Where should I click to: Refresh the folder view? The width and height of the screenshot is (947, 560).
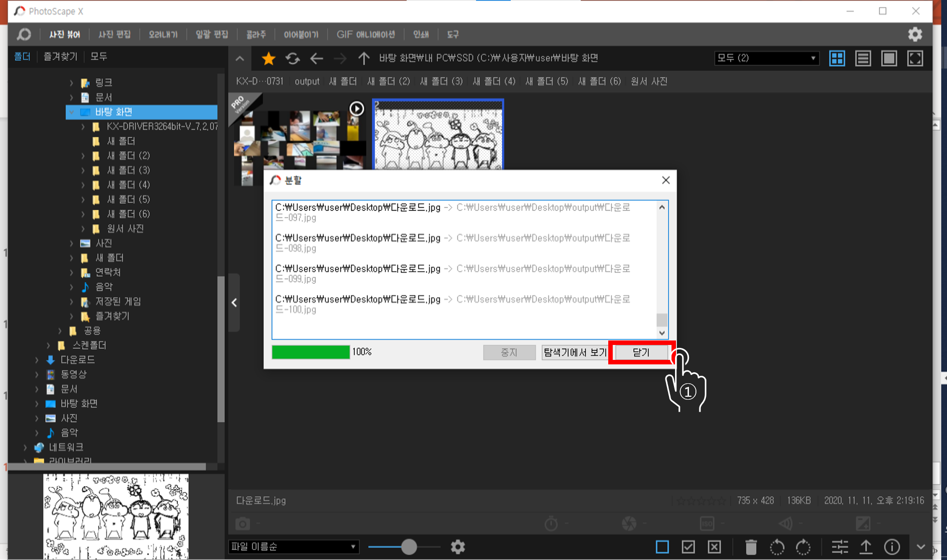tap(292, 58)
